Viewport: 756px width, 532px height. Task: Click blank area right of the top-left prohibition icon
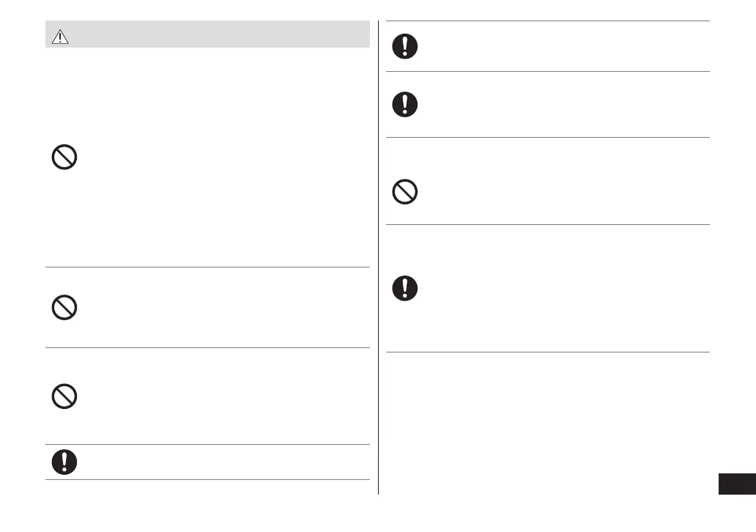(220, 158)
